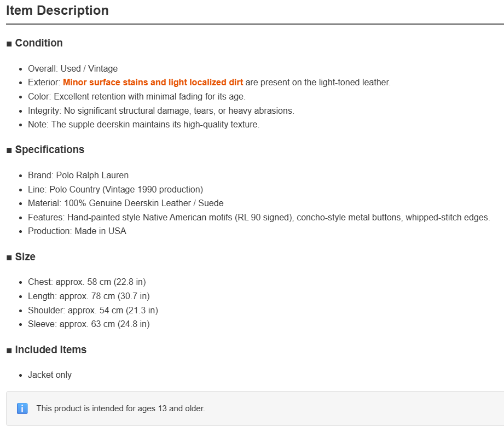This screenshot has width=504, height=432.
Task: Click the Overall: Used / Vintage line
Action: pos(73,69)
